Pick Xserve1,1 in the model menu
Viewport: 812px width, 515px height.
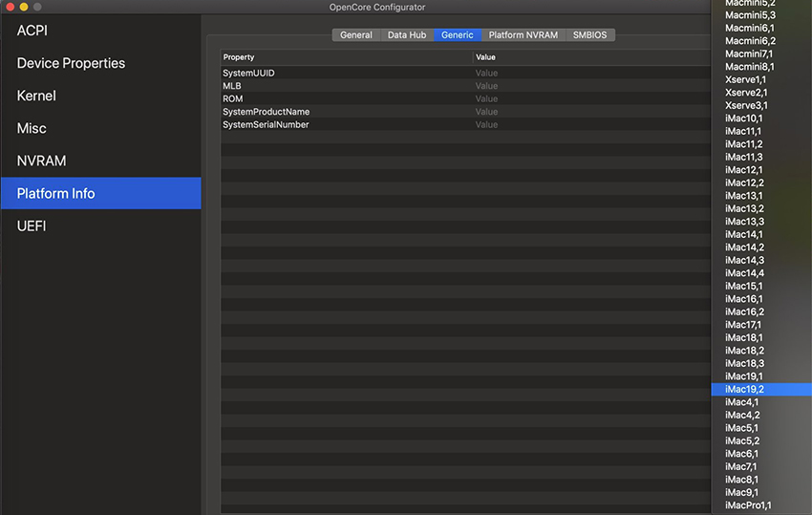coord(761,80)
